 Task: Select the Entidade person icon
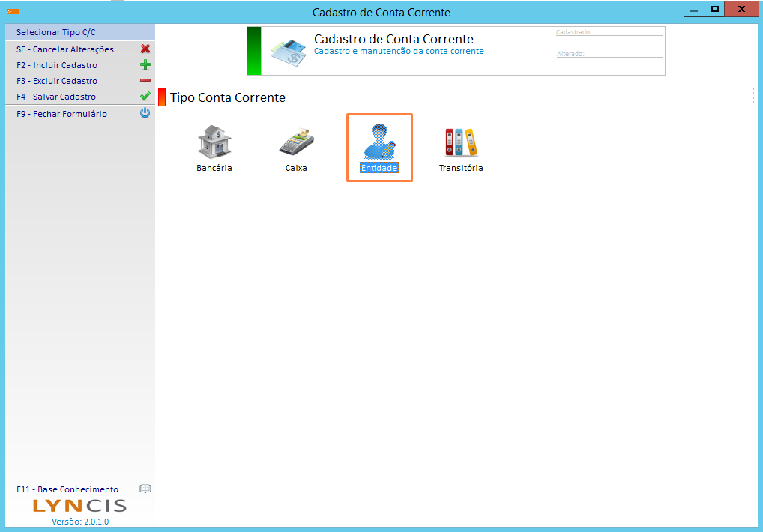[379, 141]
